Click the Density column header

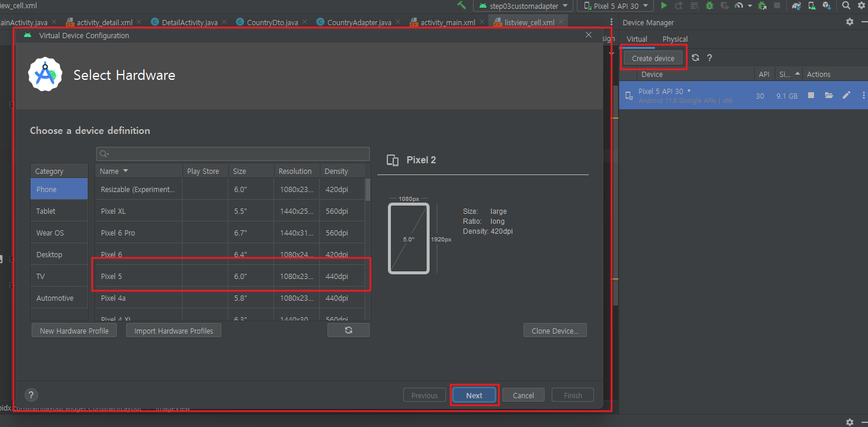(342, 171)
